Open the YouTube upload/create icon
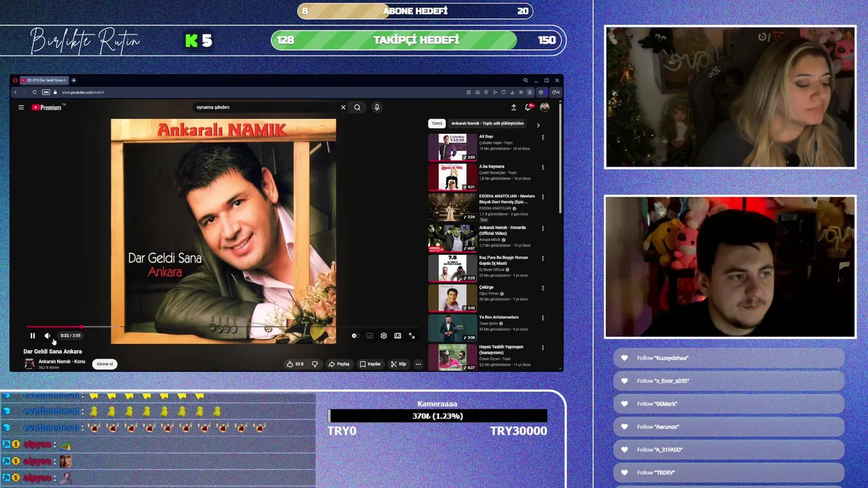Viewport: 868px width, 488px height. 513,107
